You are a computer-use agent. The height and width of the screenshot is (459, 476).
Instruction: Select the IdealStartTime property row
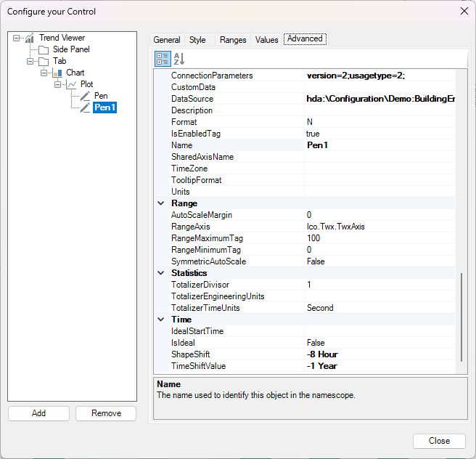click(312, 331)
